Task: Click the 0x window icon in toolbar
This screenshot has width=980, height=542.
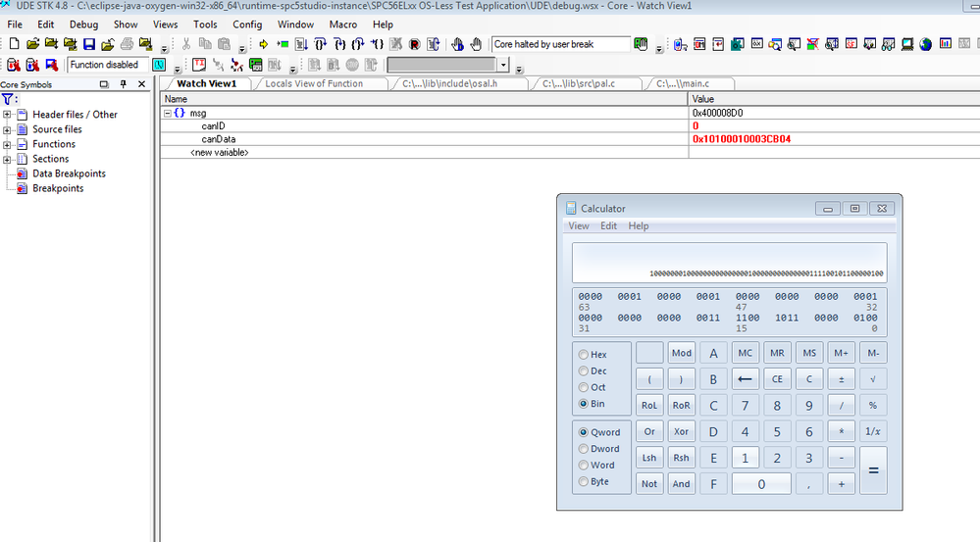Action: [757, 44]
